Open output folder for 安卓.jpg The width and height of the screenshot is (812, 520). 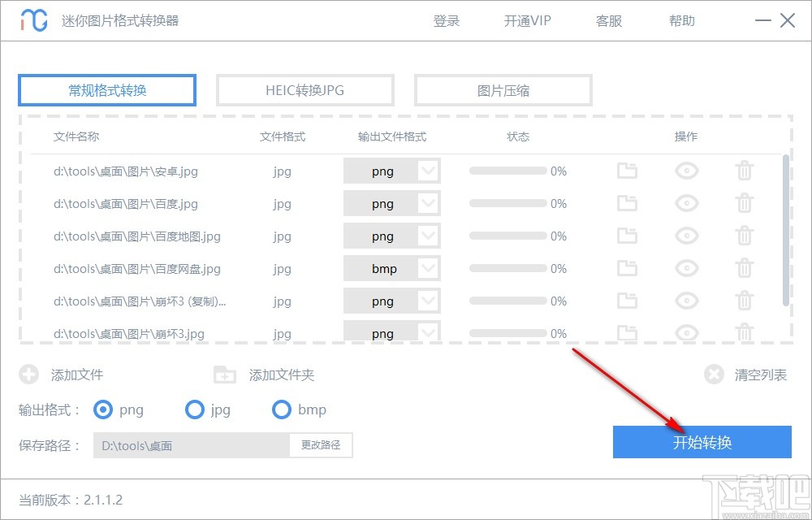point(627,171)
